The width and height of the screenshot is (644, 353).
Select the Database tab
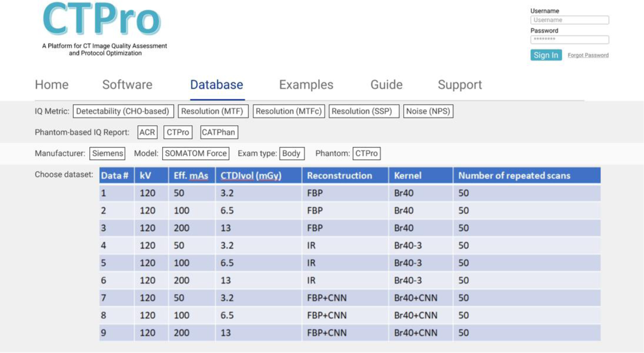click(x=217, y=84)
